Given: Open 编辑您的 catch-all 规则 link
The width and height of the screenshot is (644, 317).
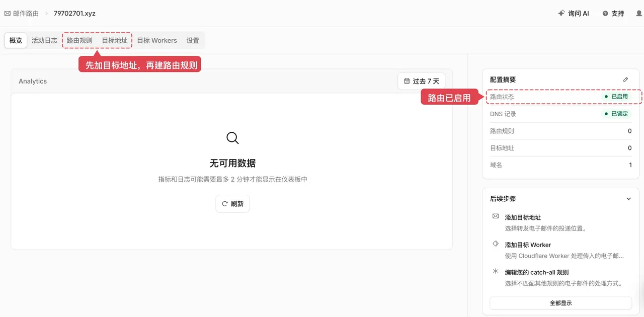Looking at the screenshot, I should (537, 272).
